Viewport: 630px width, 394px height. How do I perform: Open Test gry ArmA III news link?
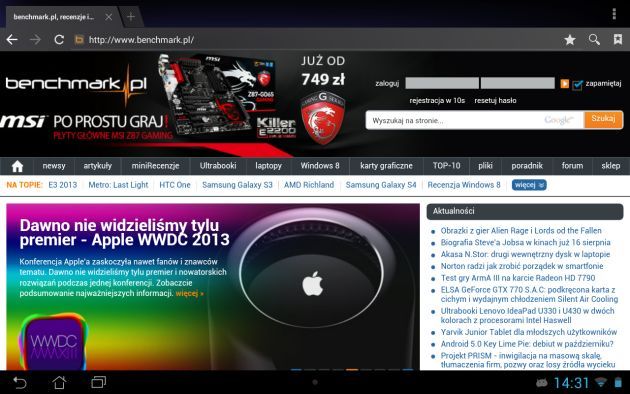pyautogui.click(x=518, y=278)
